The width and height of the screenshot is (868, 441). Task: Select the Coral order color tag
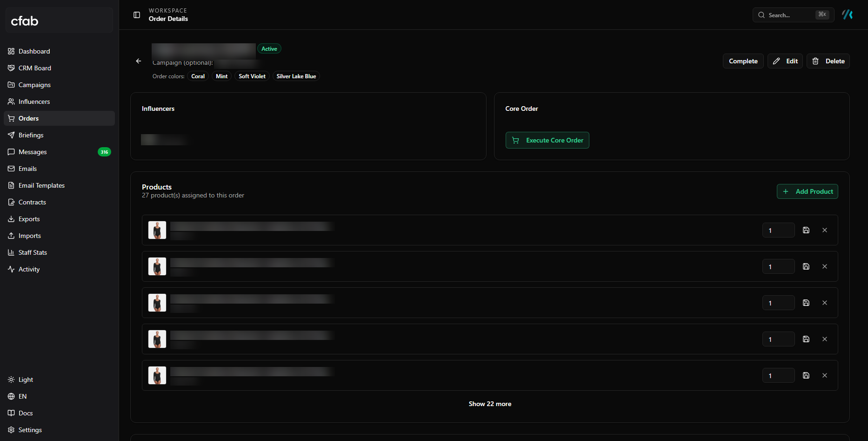click(x=198, y=76)
